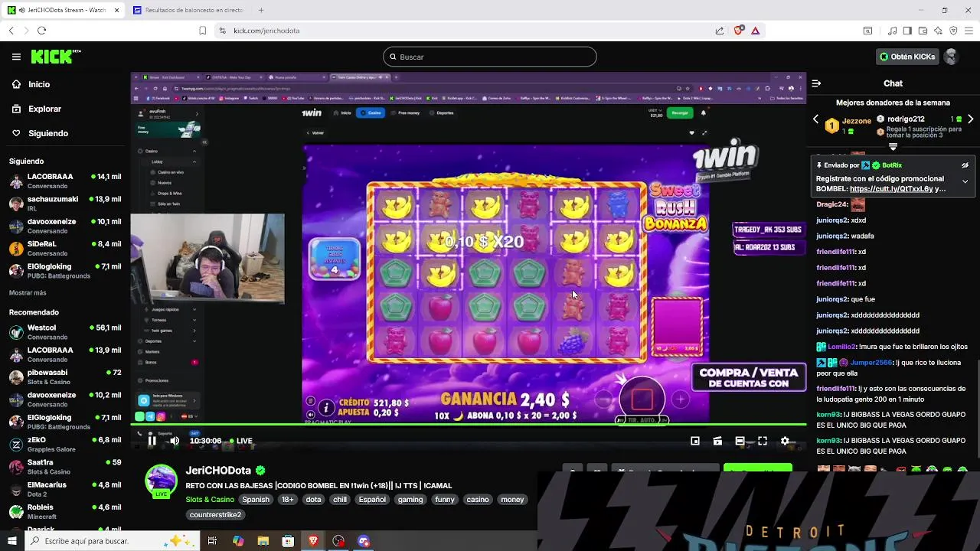Switch player to fullscreen
Image resolution: width=980 pixels, height=551 pixels.
click(763, 441)
